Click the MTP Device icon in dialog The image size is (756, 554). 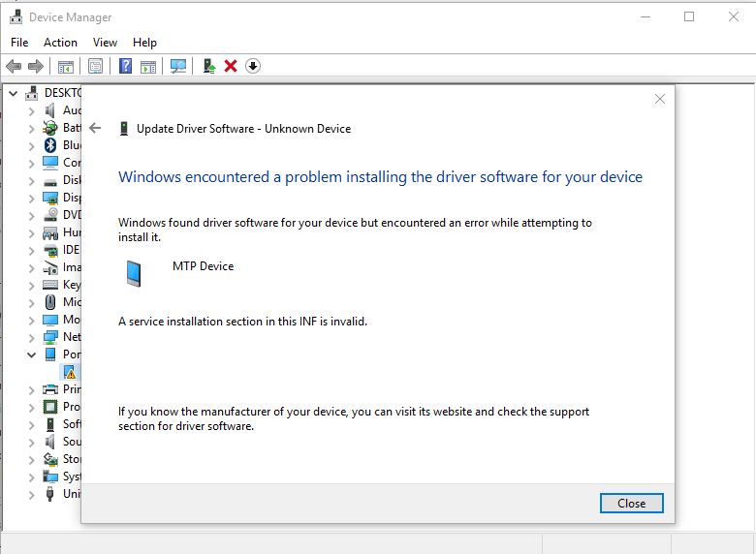pyautogui.click(x=134, y=273)
